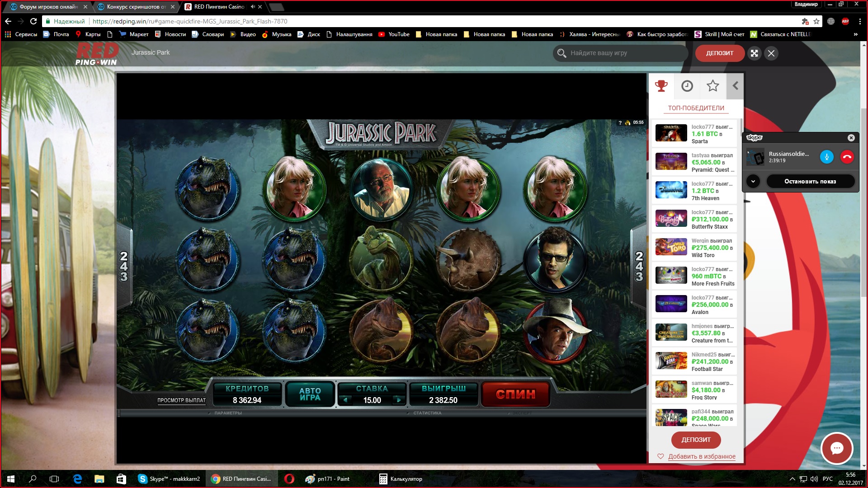Open ПРОСМОТР ВЫПЛАТ paytable link
This screenshot has width=868, height=488.
click(181, 400)
